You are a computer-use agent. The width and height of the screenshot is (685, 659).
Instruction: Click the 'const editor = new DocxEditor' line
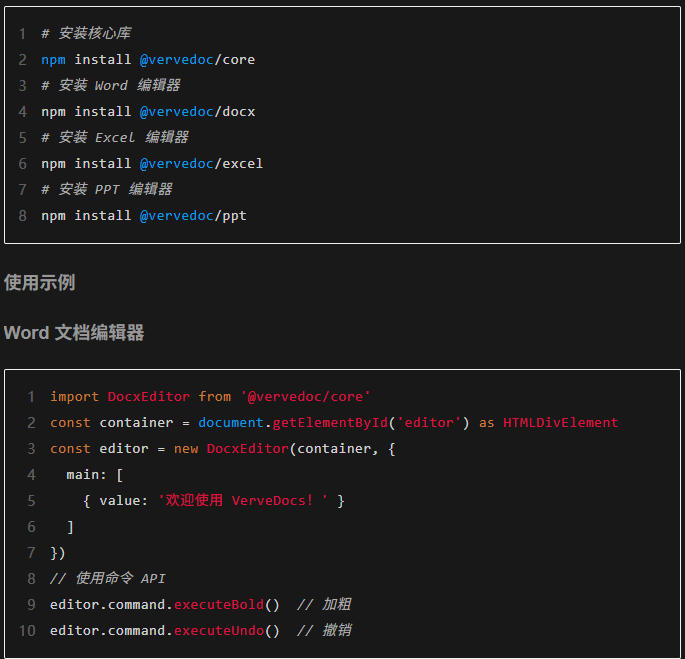click(x=223, y=448)
